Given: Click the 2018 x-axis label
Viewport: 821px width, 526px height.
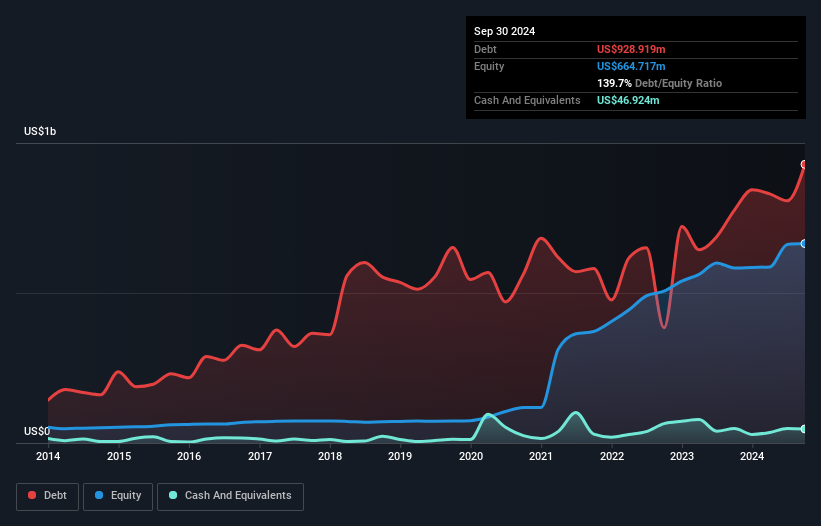Looking at the screenshot, I should pyautogui.click(x=330, y=456).
